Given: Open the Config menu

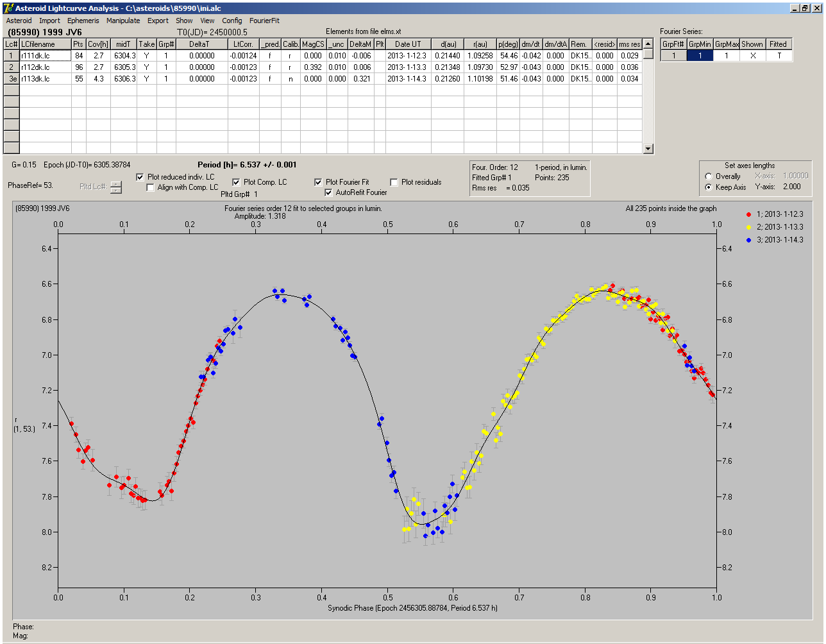Looking at the screenshot, I should [x=232, y=21].
